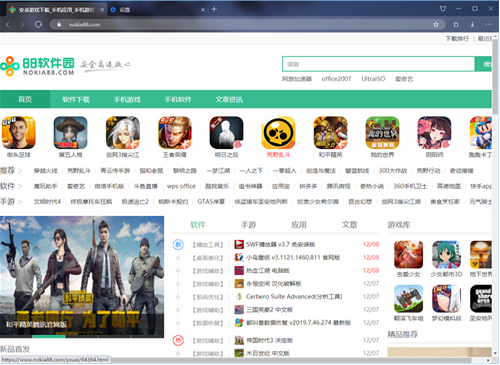
Task: Open Cerbero Suite Advanced list entry
Action: click(294, 297)
